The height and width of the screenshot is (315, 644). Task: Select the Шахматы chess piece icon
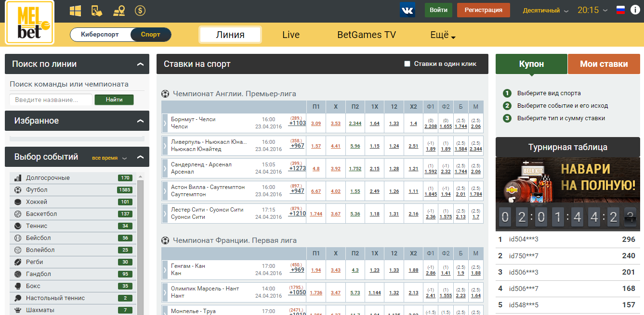18,310
